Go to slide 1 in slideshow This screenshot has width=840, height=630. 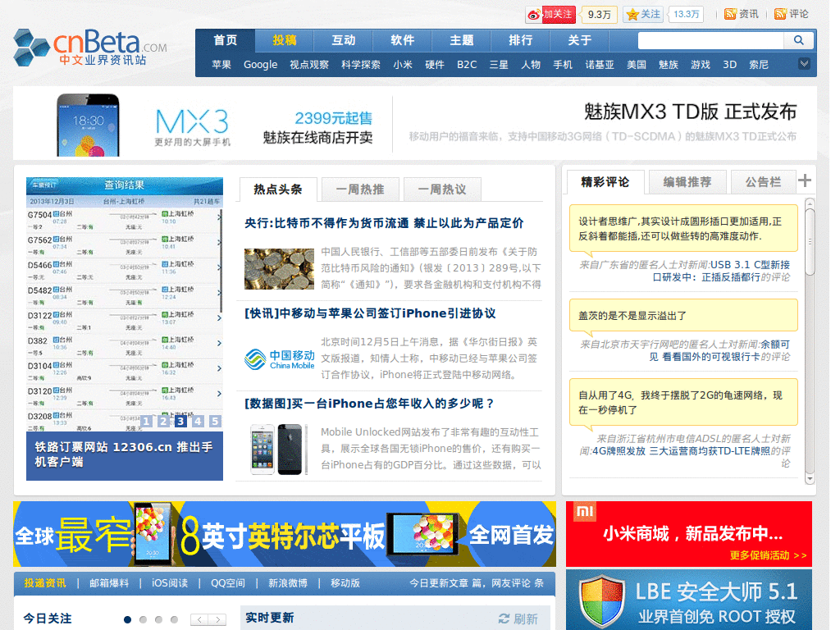pos(146,421)
